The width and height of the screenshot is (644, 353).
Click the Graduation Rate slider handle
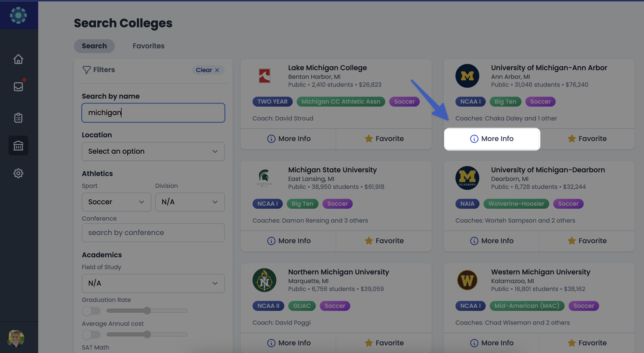click(x=147, y=311)
